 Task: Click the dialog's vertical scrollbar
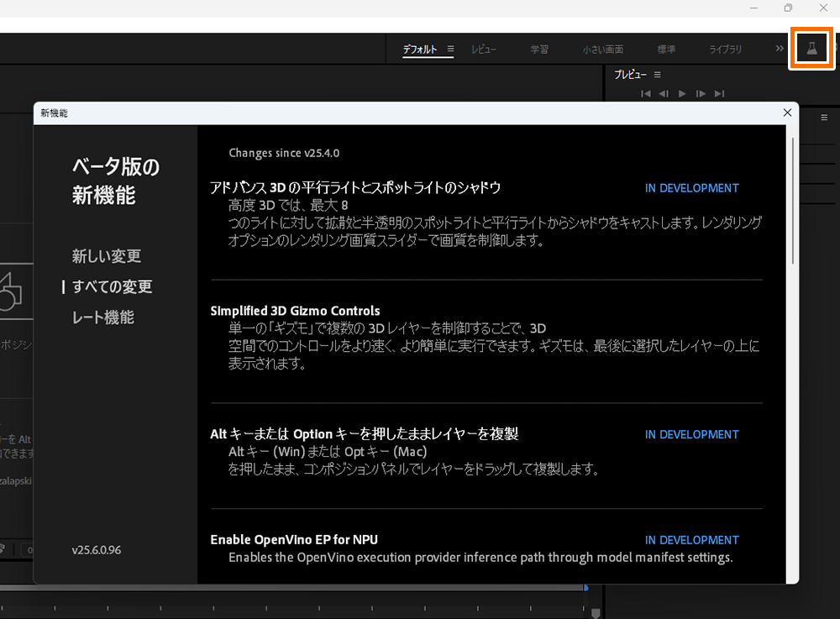click(x=794, y=202)
